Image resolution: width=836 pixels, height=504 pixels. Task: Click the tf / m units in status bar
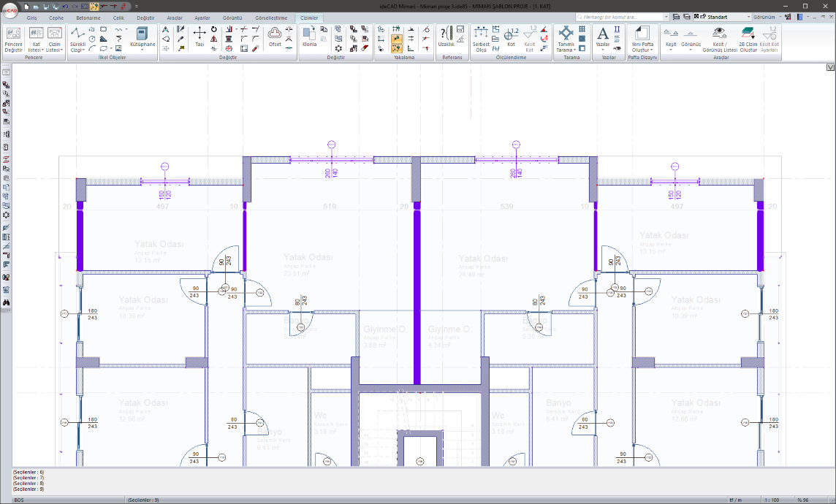point(735,500)
